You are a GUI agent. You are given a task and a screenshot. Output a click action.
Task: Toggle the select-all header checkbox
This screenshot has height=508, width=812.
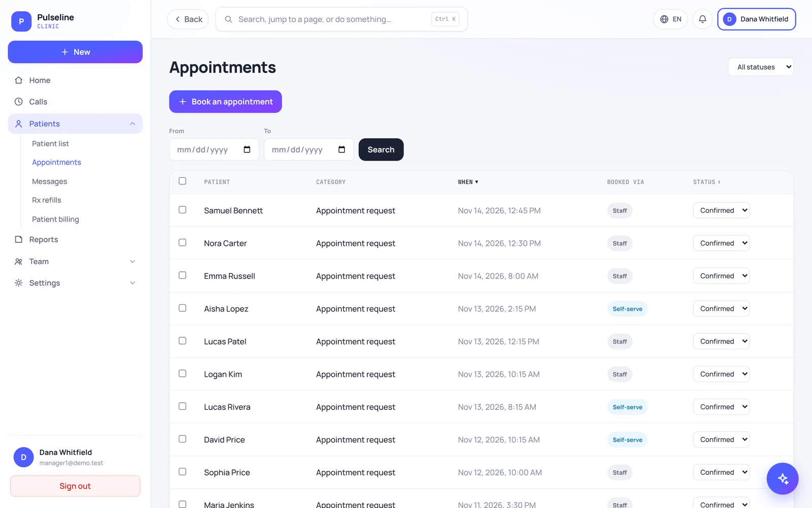[182, 181]
